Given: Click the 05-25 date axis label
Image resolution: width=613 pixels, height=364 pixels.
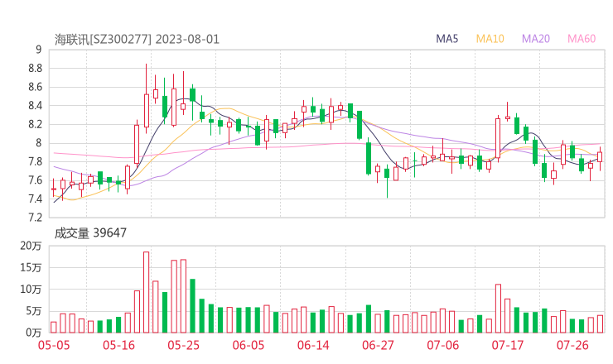Looking at the screenshot, I should [x=183, y=345].
